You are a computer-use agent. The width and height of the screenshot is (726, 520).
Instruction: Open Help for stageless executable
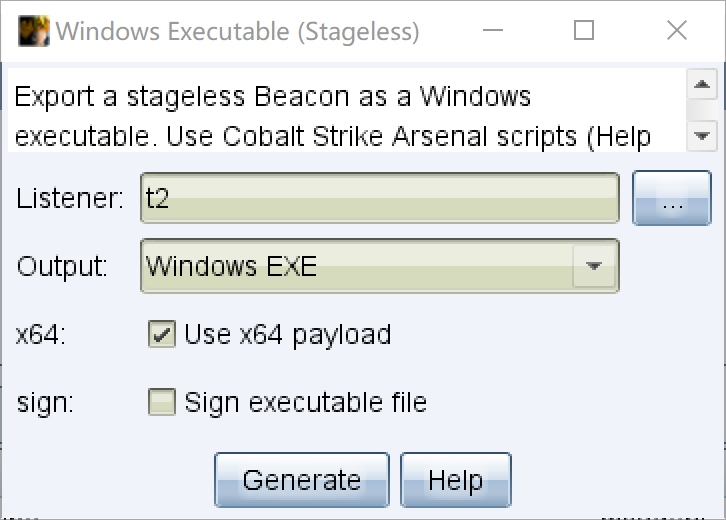pos(456,480)
